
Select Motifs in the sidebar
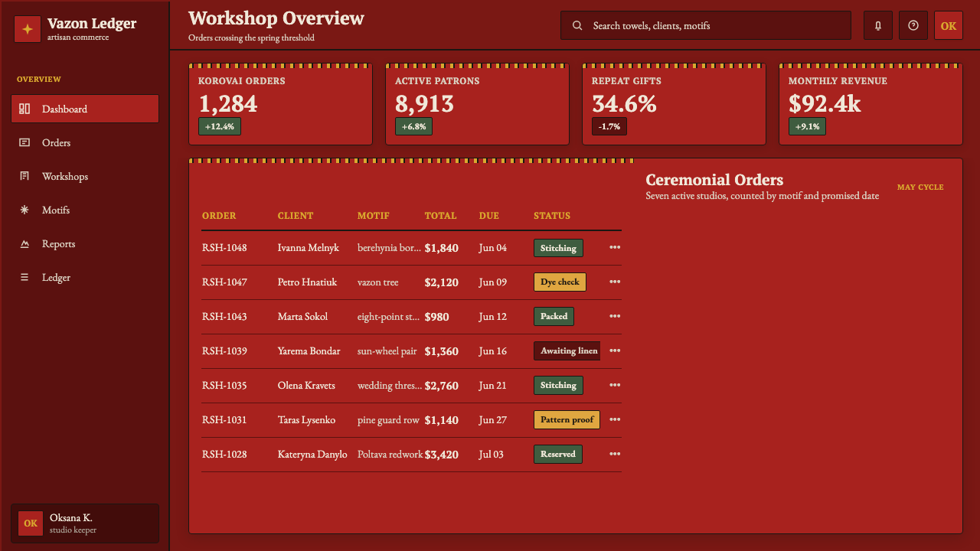85,210
